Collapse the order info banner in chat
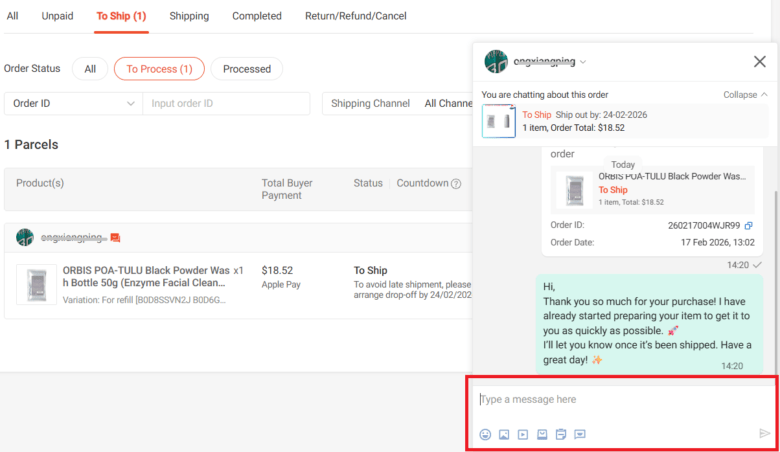Screen dimensions: 780x452 tap(745, 95)
